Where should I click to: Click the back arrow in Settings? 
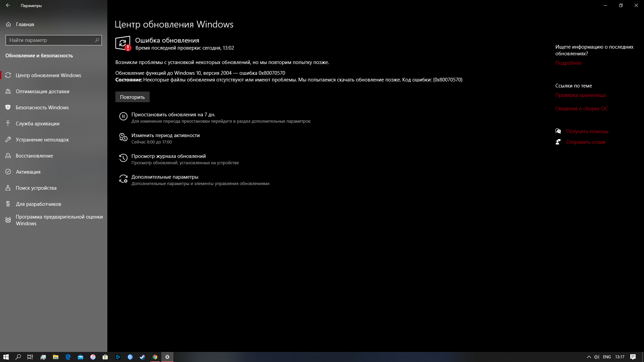8,5
